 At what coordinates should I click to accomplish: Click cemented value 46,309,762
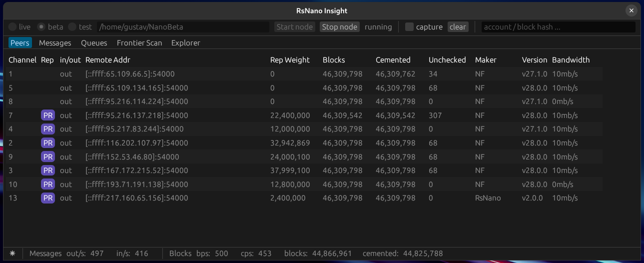pos(396,74)
